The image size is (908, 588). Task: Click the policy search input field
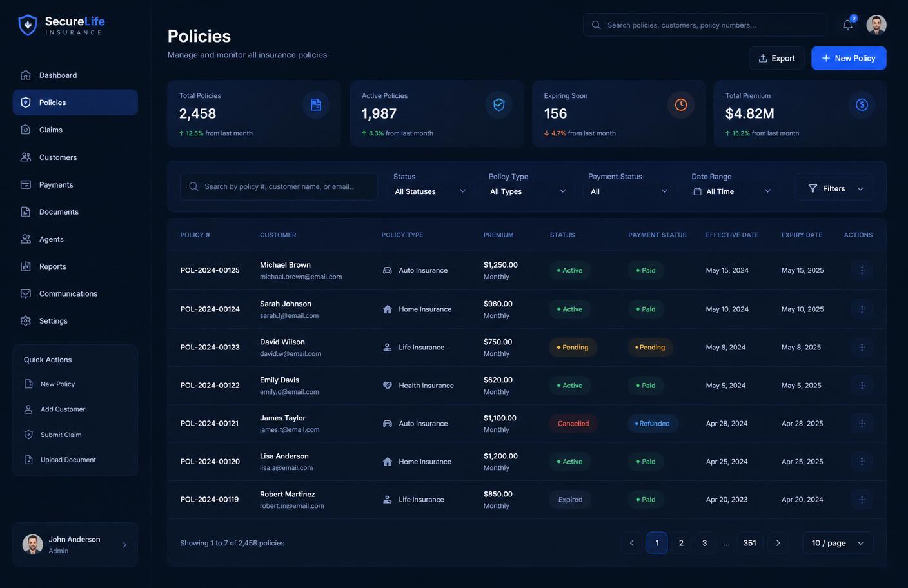tap(279, 186)
